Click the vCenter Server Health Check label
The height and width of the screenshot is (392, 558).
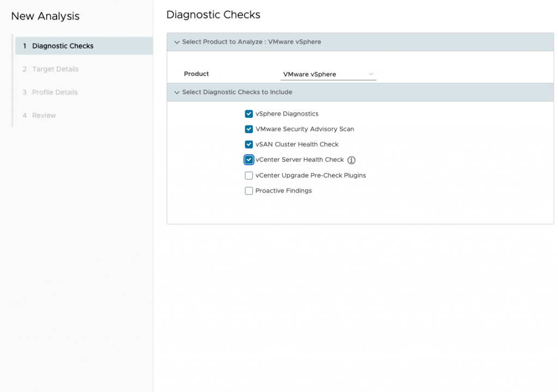[x=300, y=160]
